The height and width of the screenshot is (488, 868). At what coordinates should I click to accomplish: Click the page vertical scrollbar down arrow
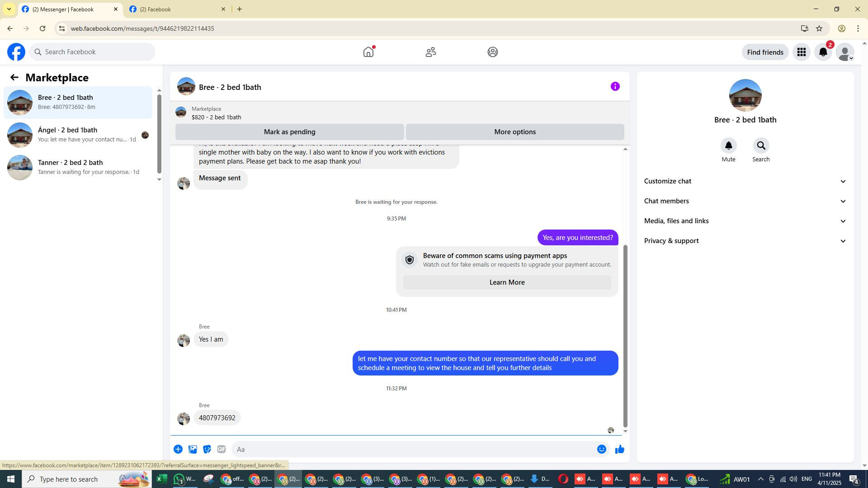pyautogui.click(x=864, y=465)
